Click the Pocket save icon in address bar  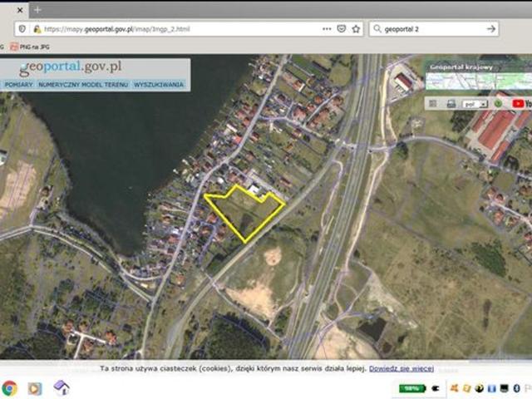(341, 28)
